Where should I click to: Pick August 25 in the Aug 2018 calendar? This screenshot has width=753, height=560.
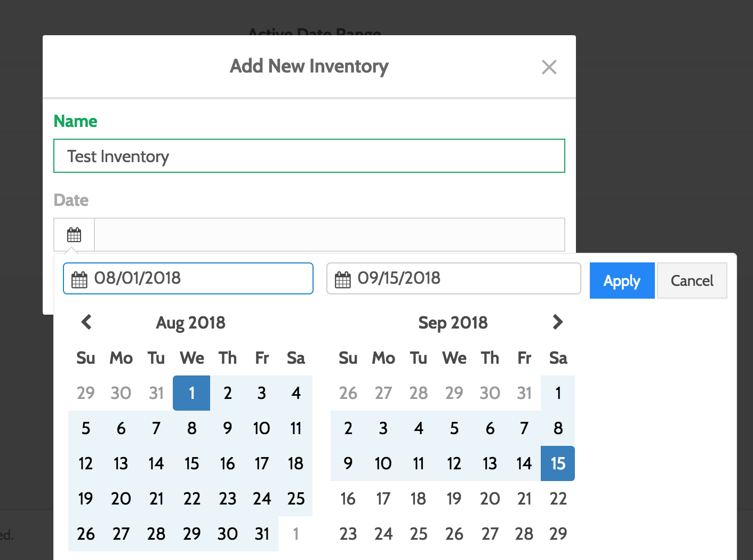click(296, 499)
